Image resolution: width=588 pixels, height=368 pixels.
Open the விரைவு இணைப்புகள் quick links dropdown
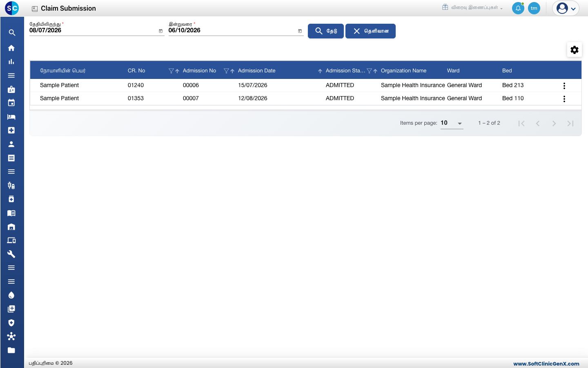pos(472,7)
